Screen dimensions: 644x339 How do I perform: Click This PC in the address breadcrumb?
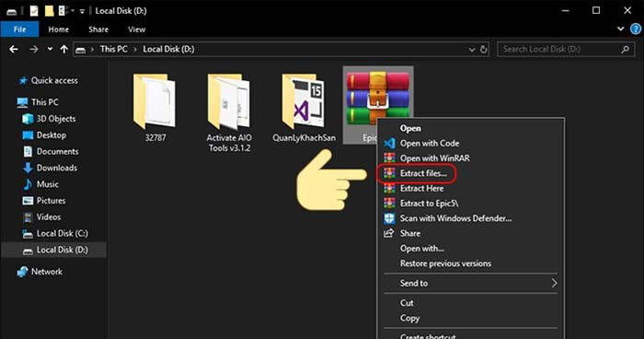(114, 49)
